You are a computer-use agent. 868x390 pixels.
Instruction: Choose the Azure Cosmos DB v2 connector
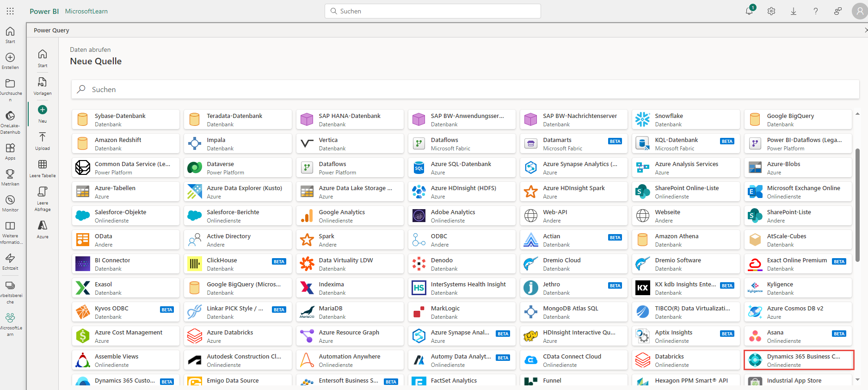pyautogui.click(x=798, y=312)
